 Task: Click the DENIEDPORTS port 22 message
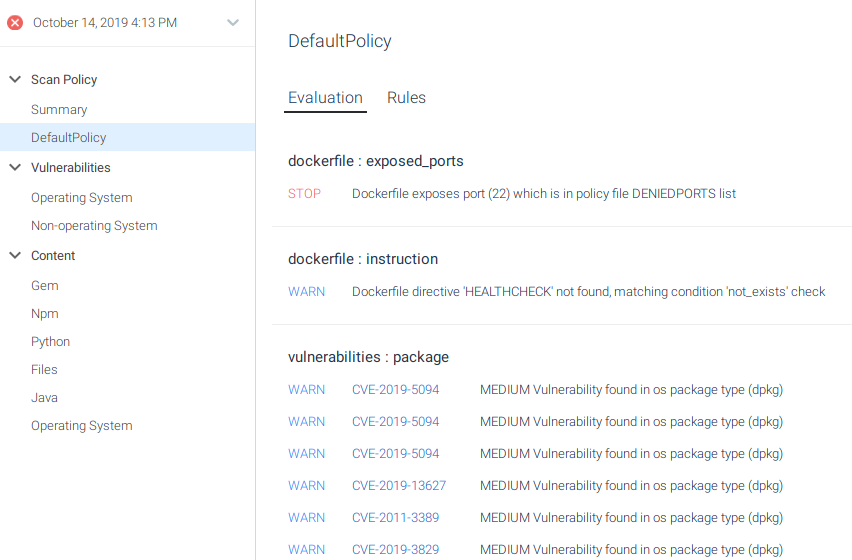544,194
